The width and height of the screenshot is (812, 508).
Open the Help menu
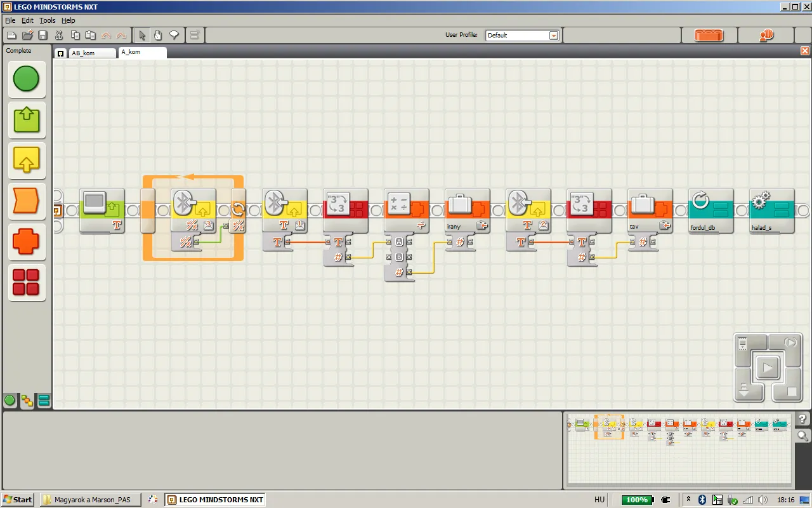tap(69, 20)
